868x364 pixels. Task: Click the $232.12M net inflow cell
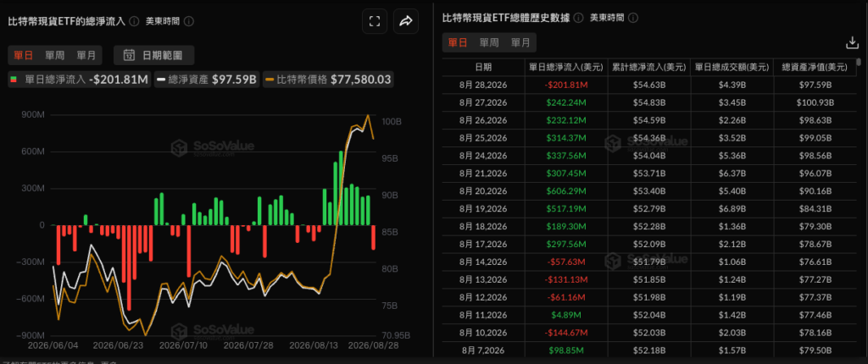coord(565,120)
